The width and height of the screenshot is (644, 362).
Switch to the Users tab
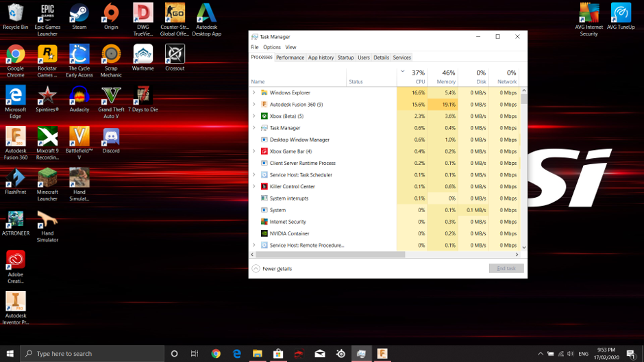tap(364, 57)
